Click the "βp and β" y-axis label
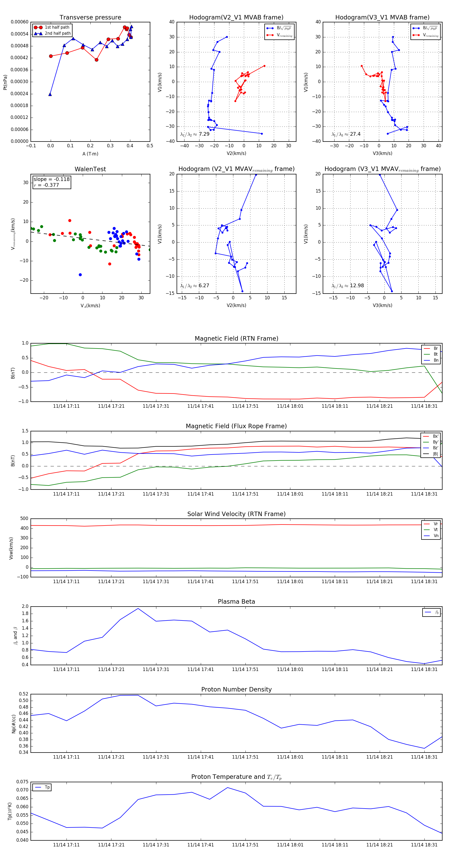The image size is (473, 868). tap(15, 636)
